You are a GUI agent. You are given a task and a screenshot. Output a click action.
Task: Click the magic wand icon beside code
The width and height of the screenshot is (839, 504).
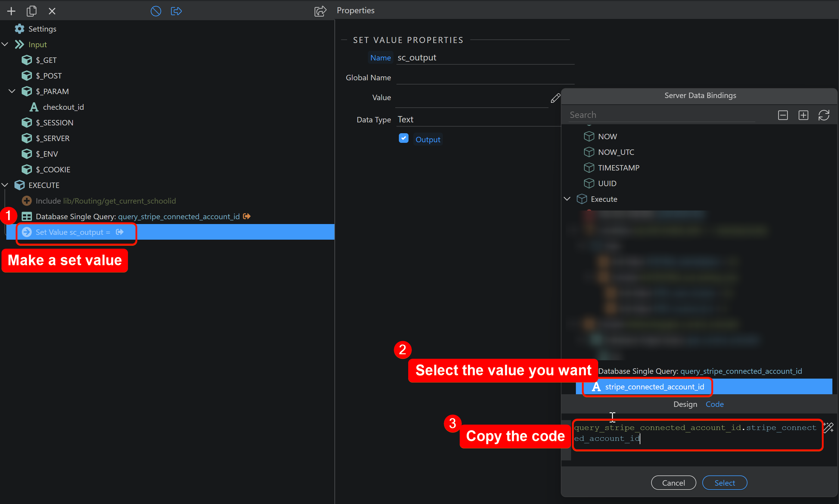coord(828,427)
